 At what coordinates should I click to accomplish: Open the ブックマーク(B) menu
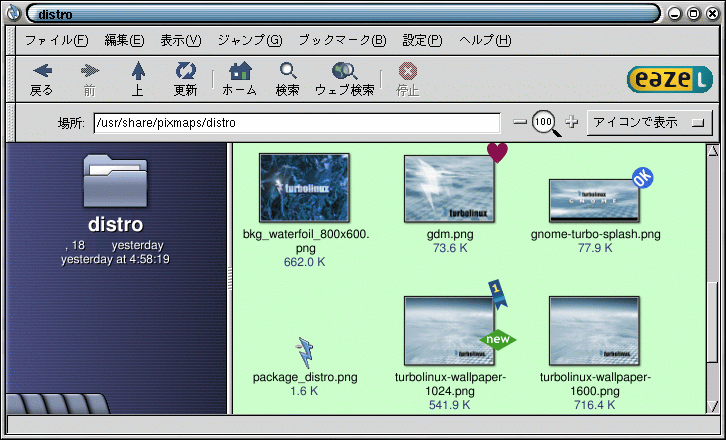pos(342,41)
